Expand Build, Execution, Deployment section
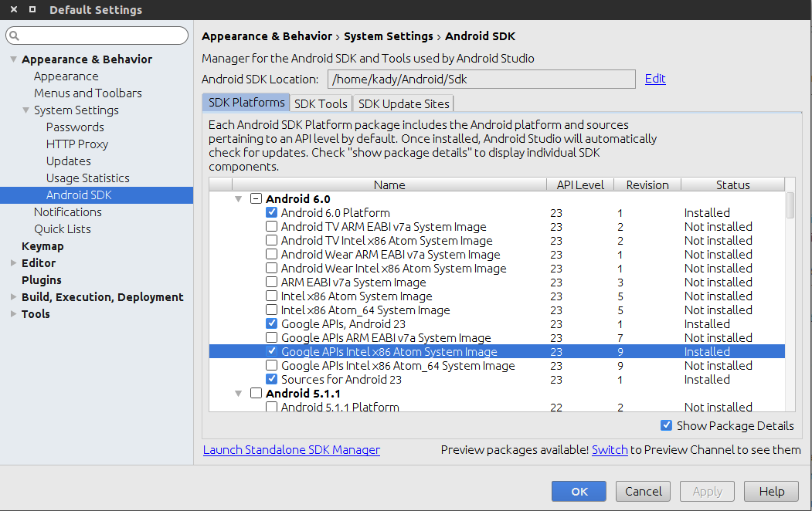The height and width of the screenshot is (511, 812). point(13,297)
